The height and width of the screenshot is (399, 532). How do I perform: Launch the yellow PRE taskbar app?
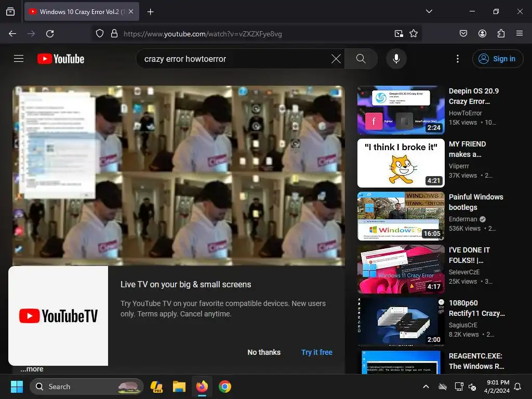[x=156, y=387]
